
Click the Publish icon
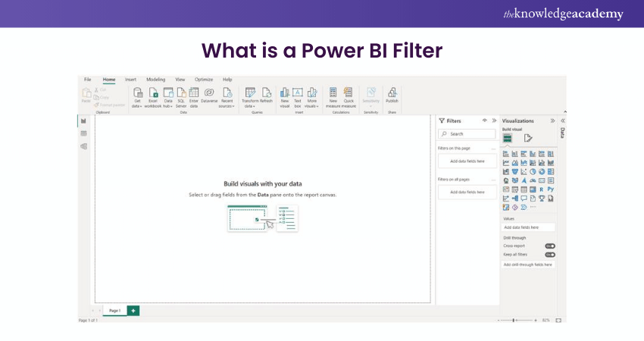(392, 93)
